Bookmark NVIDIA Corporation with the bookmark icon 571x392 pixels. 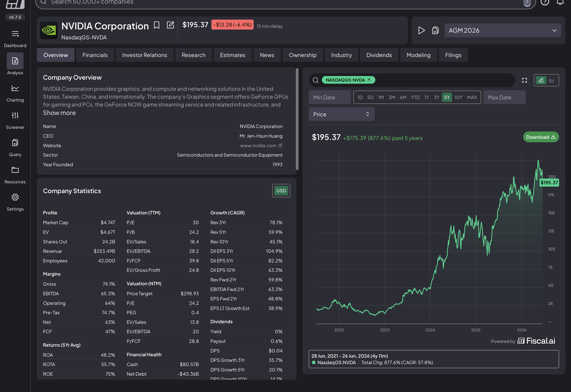pyautogui.click(x=156, y=25)
